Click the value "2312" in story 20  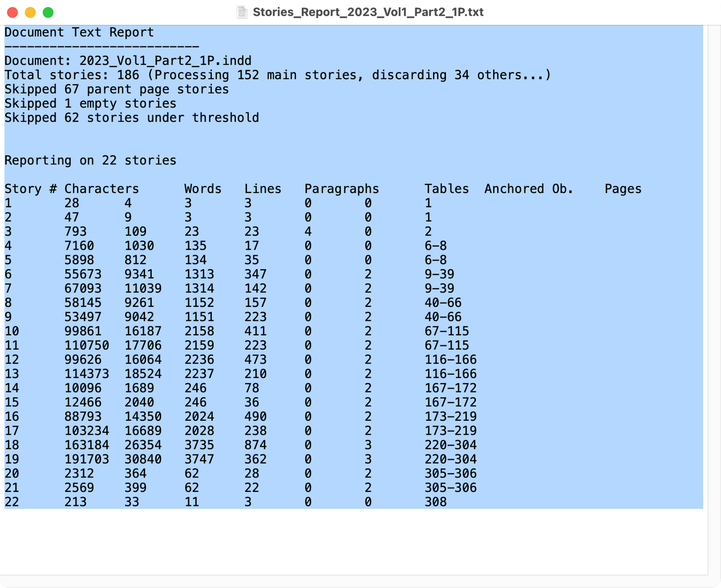tap(79, 474)
